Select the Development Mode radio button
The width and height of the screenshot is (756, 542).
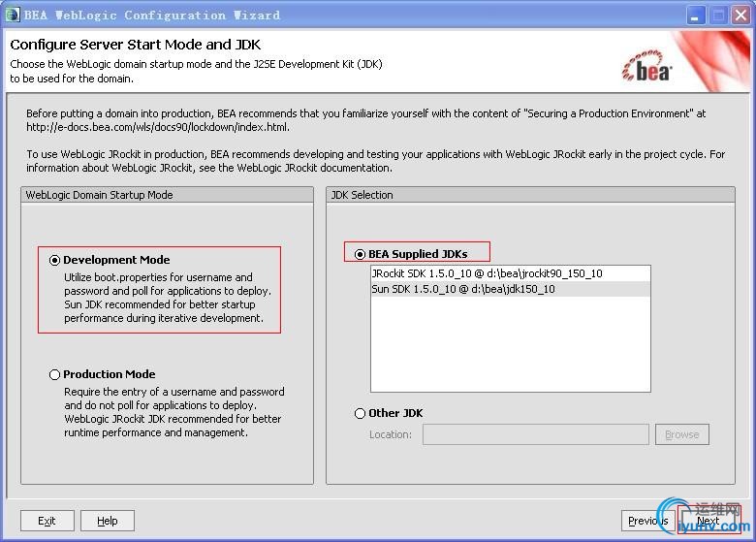[x=55, y=261]
